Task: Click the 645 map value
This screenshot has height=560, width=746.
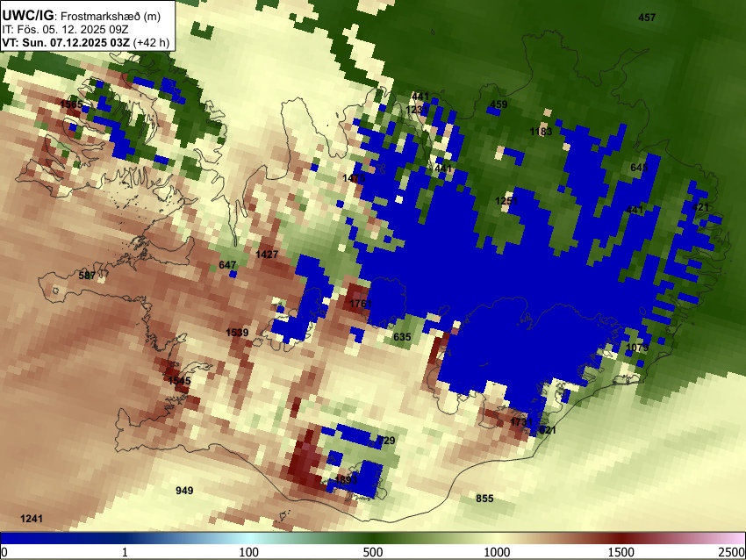Action: tap(639, 168)
